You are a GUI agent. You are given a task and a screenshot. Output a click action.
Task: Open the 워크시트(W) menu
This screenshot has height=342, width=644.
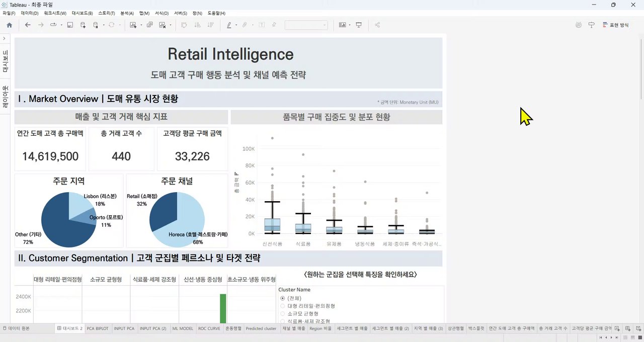55,13
